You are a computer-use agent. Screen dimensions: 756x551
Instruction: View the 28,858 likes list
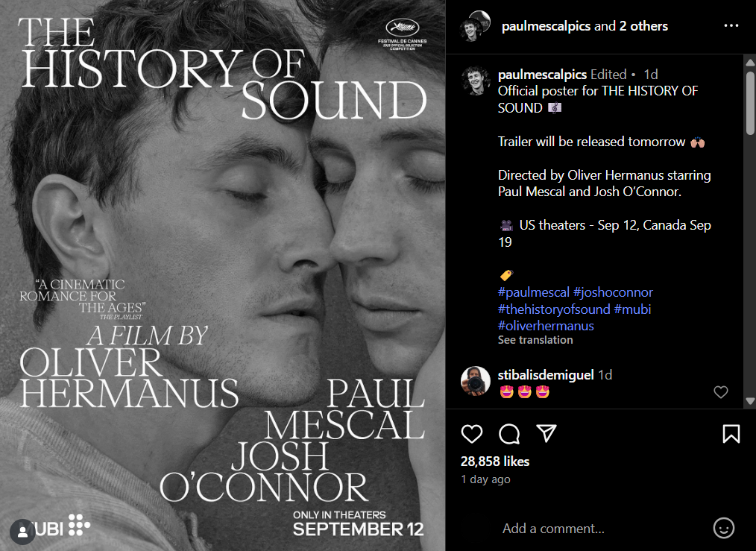point(495,462)
